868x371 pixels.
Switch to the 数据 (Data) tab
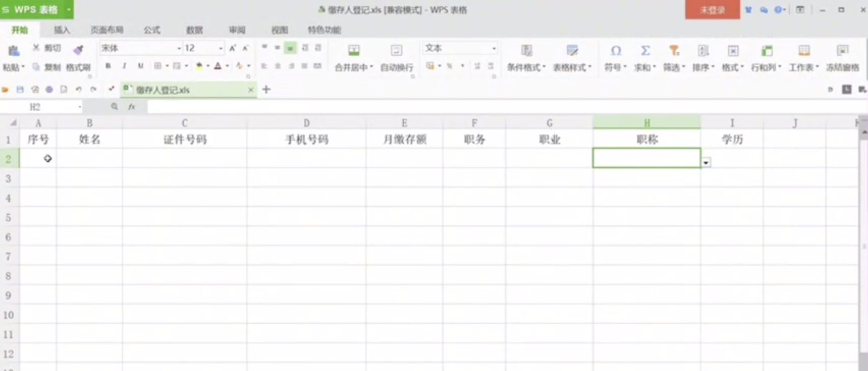[194, 30]
